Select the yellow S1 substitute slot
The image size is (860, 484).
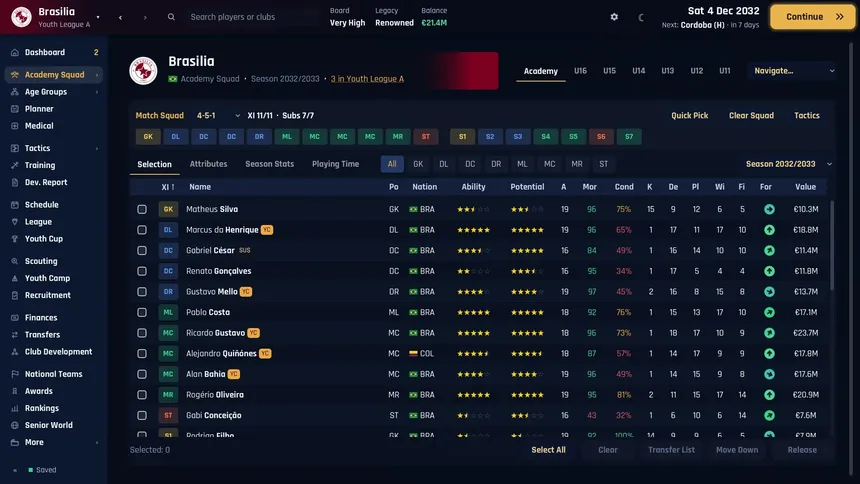tap(462, 137)
